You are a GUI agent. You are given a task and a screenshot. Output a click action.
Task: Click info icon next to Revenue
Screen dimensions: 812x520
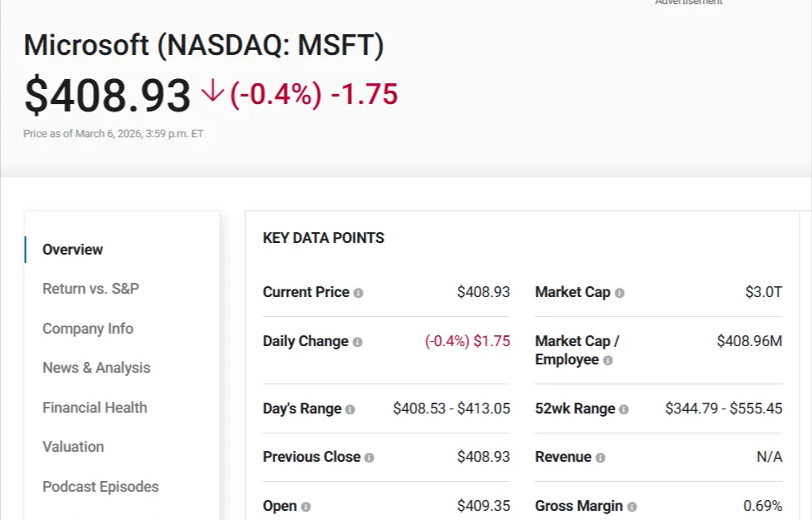pos(601,458)
